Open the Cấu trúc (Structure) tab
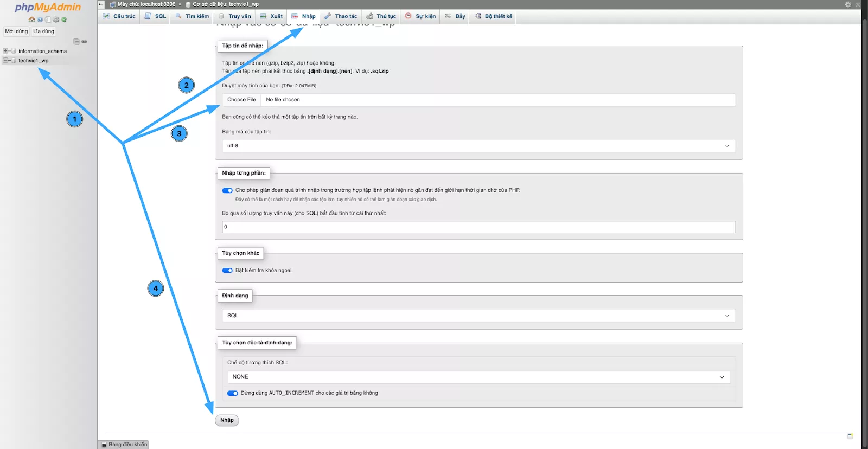The width and height of the screenshot is (868, 449). tap(119, 16)
